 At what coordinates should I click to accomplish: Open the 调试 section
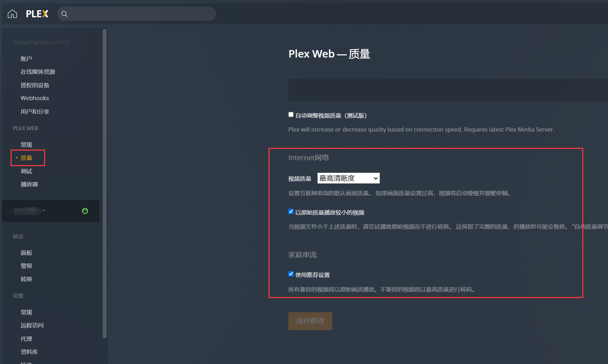pos(26,171)
